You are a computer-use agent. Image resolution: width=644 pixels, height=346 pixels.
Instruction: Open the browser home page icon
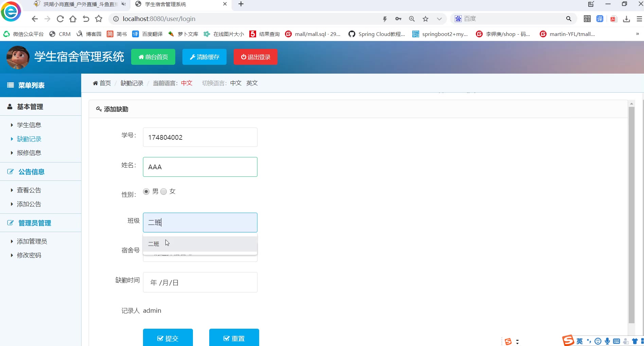click(73, 19)
